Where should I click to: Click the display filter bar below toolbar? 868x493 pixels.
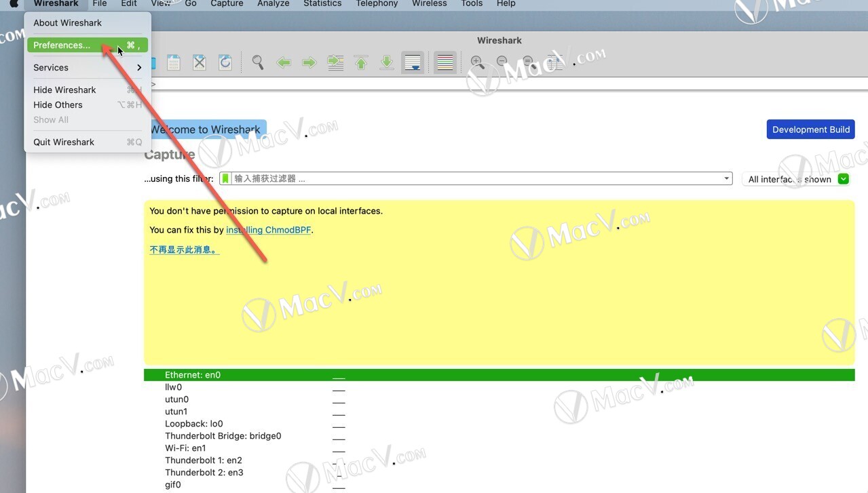click(x=509, y=85)
